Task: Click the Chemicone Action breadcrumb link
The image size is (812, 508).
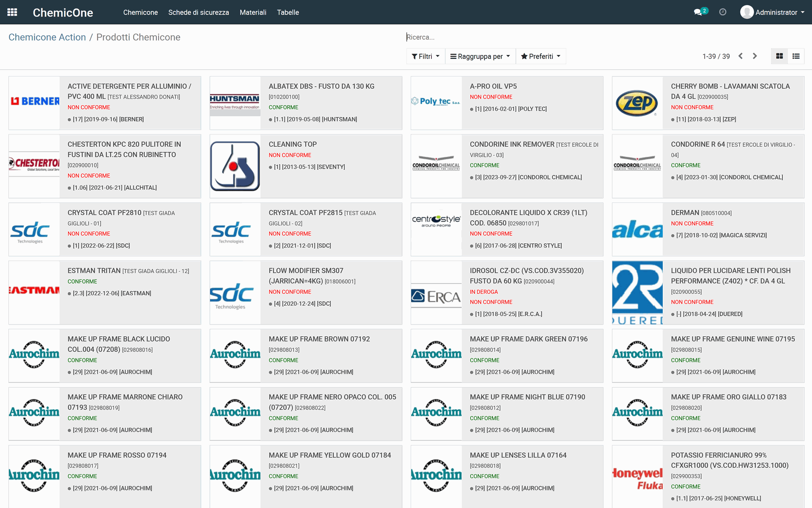Action: pos(47,37)
